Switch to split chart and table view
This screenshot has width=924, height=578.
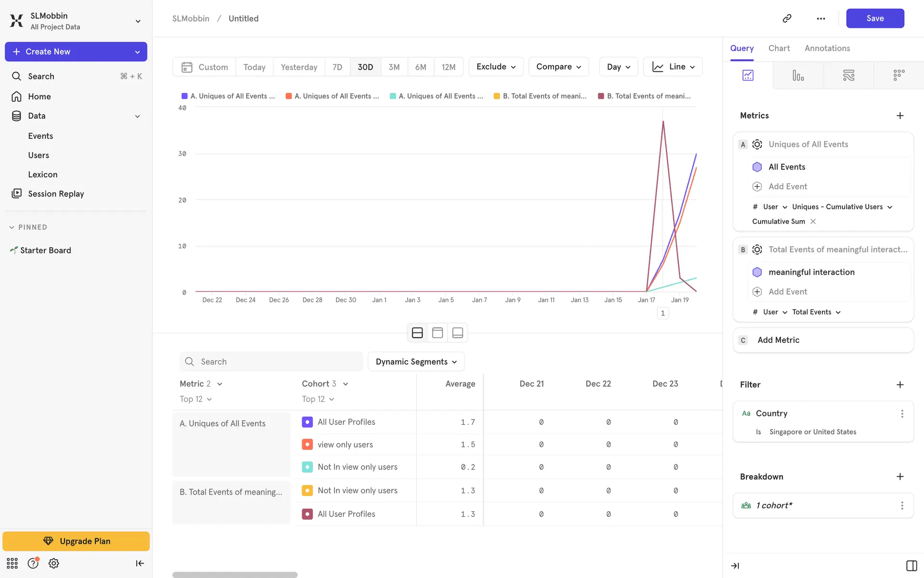pos(417,333)
